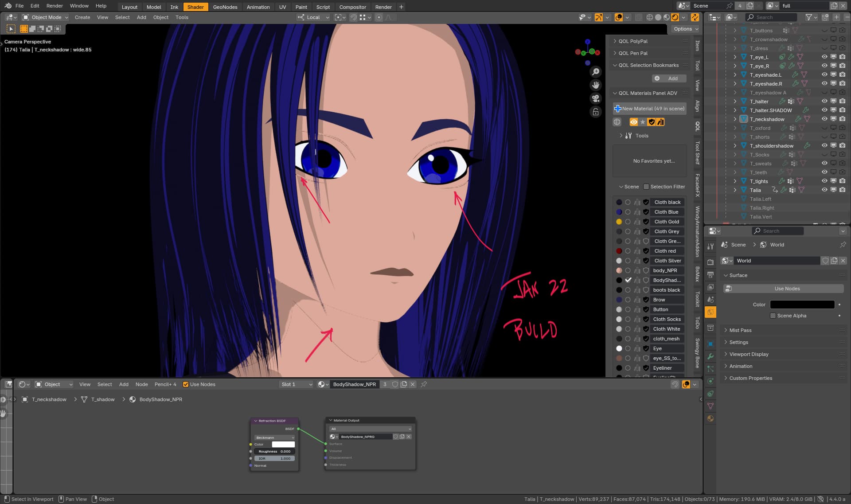This screenshot has height=504, width=851.
Task: Open the Scene properties tab
Action: coord(710,300)
